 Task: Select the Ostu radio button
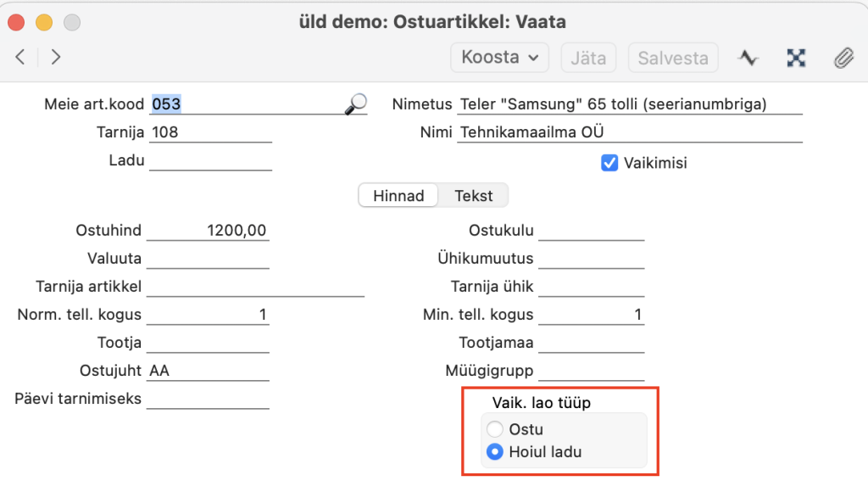click(x=495, y=429)
